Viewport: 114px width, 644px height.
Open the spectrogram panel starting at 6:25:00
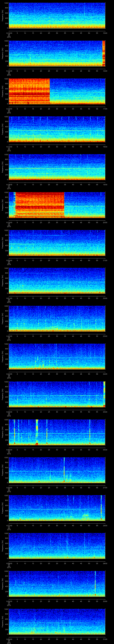pos(57,432)
